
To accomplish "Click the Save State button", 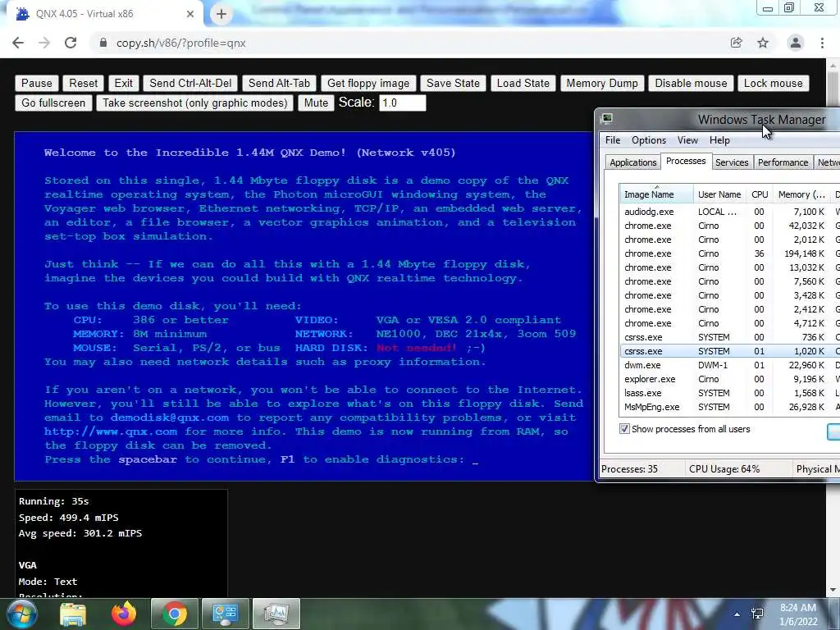I will (453, 84).
